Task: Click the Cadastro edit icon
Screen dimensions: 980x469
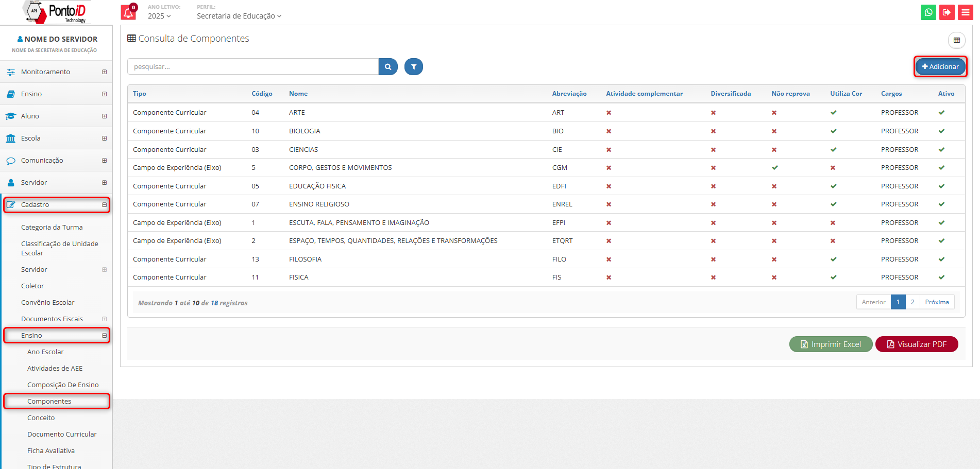Action: pyautogui.click(x=11, y=205)
